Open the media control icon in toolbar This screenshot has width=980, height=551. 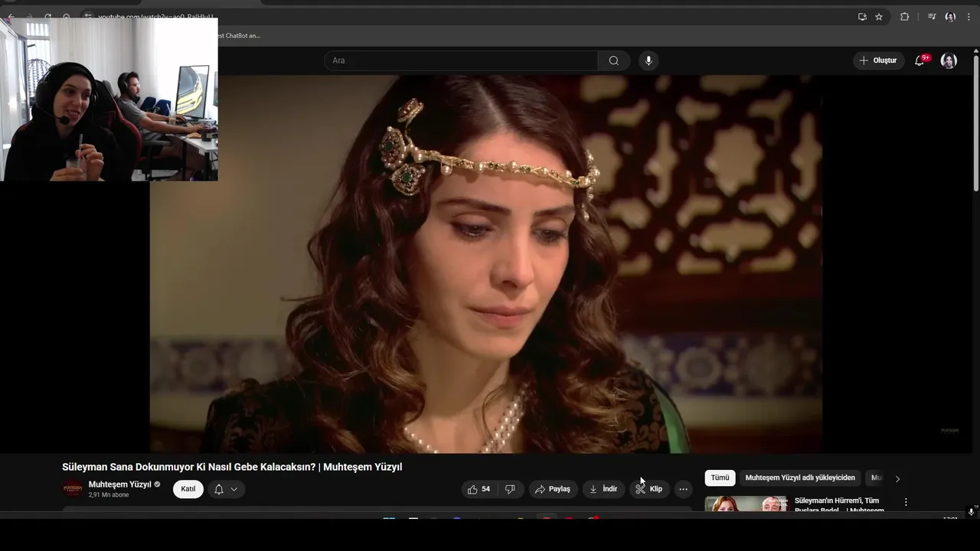point(932,17)
